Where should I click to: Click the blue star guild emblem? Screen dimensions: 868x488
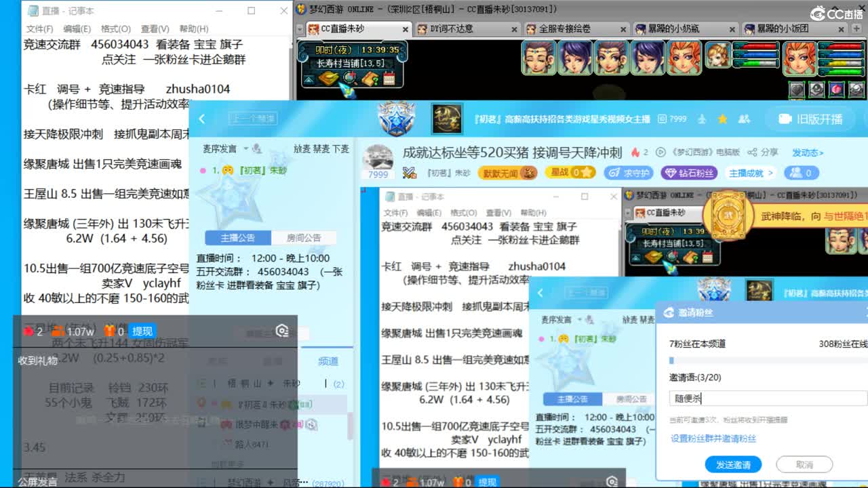pyautogui.click(x=397, y=118)
